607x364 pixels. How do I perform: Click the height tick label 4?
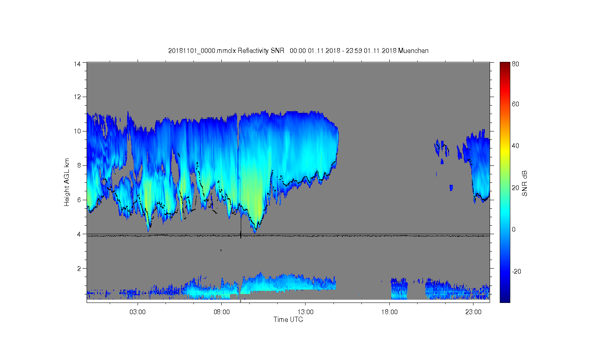click(x=79, y=234)
